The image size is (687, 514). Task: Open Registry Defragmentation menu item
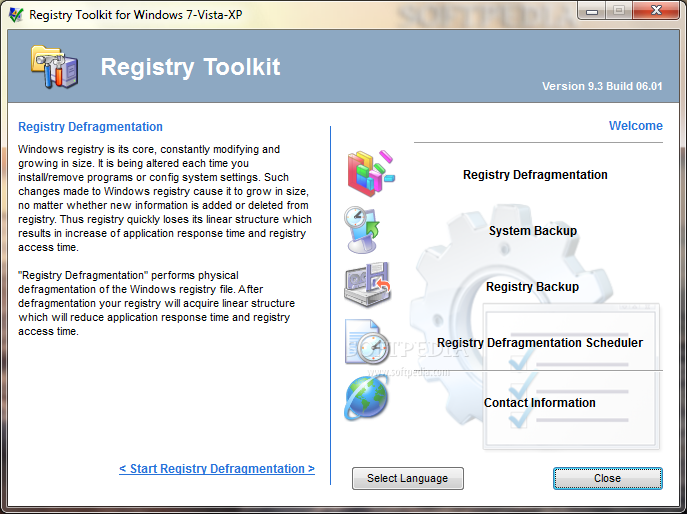tap(535, 174)
